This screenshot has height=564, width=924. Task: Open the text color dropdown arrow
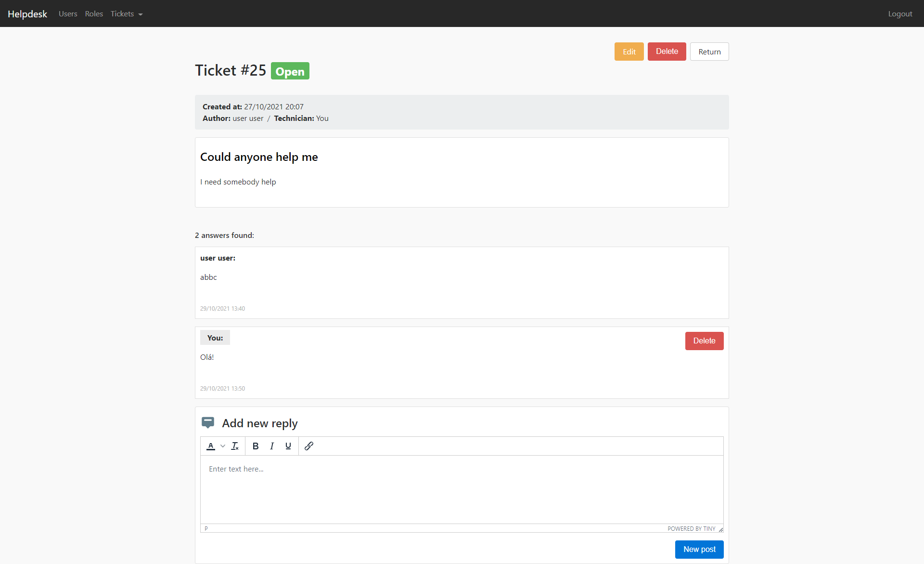coord(223,446)
